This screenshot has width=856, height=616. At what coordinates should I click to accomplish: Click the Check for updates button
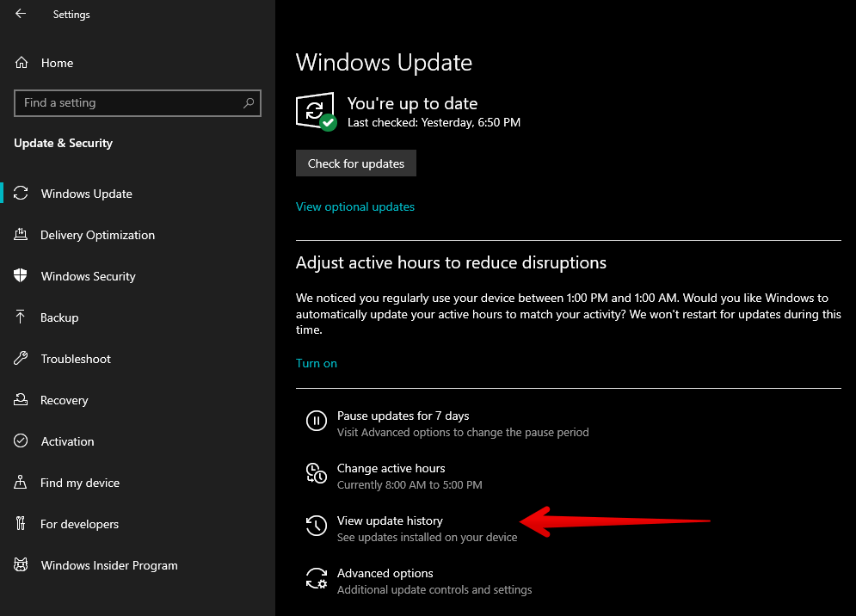point(356,163)
